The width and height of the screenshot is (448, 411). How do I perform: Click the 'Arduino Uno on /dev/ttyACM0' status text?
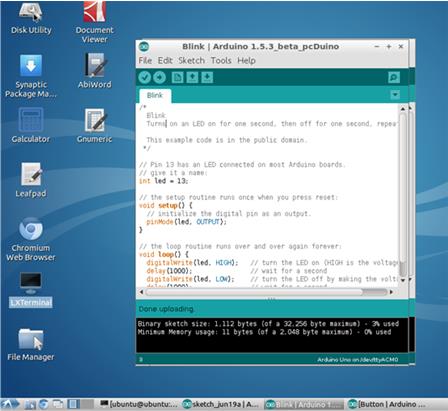point(357,360)
